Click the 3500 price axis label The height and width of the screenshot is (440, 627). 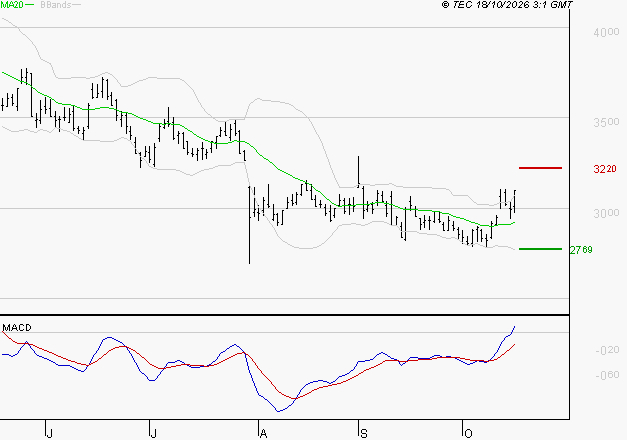point(606,122)
